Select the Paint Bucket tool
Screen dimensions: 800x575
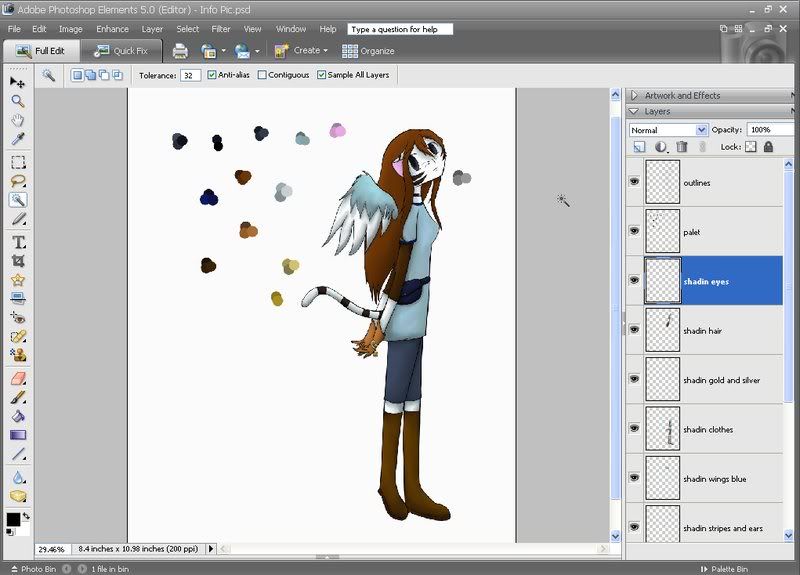[18, 416]
